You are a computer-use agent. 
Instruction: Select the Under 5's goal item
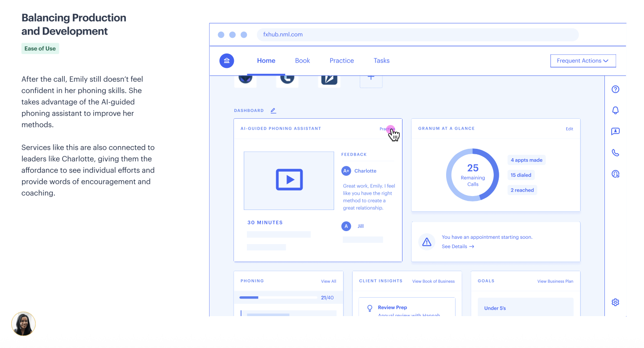[x=525, y=307]
